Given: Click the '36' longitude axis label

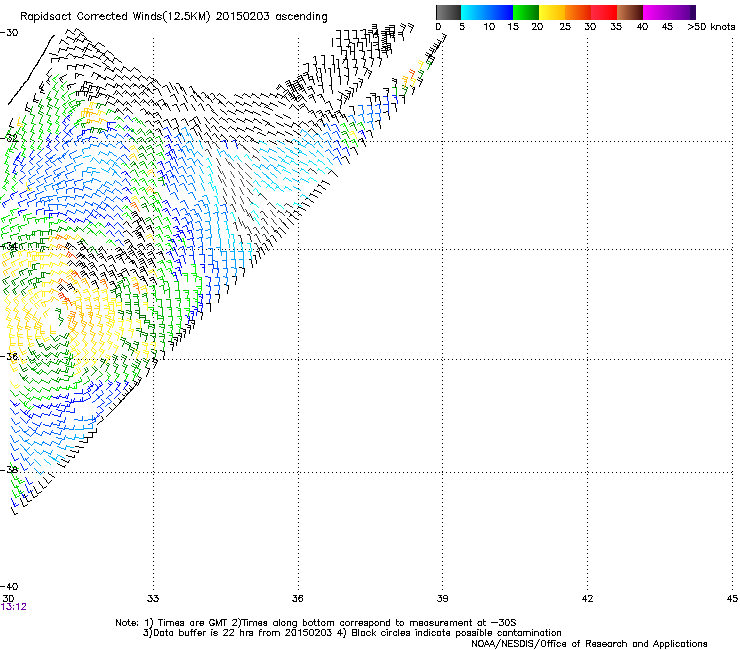Looking at the screenshot, I should coord(297,599).
